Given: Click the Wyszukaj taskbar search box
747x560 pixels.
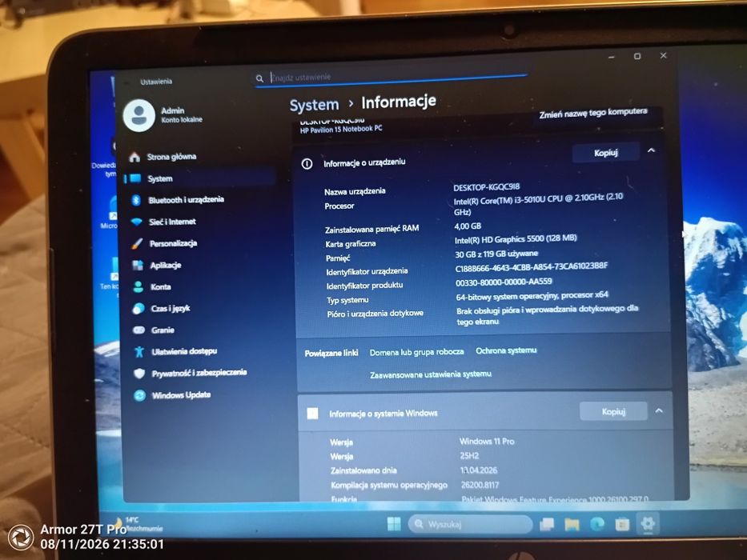Looking at the screenshot, I should tap(470, 524).
